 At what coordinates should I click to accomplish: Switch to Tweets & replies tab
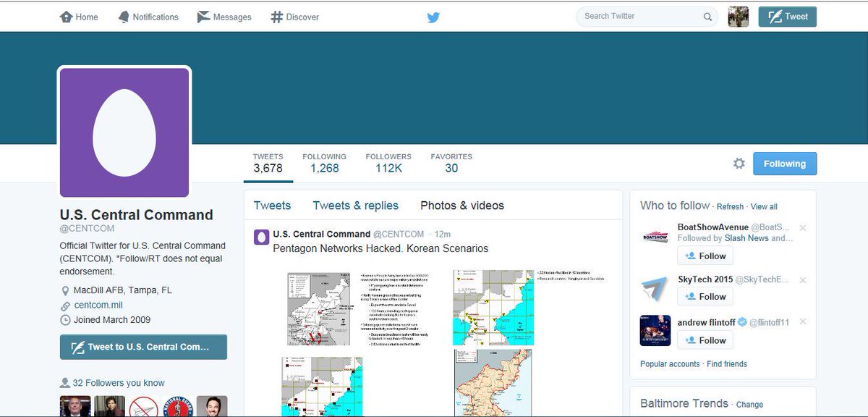click(x=355, y=206)
